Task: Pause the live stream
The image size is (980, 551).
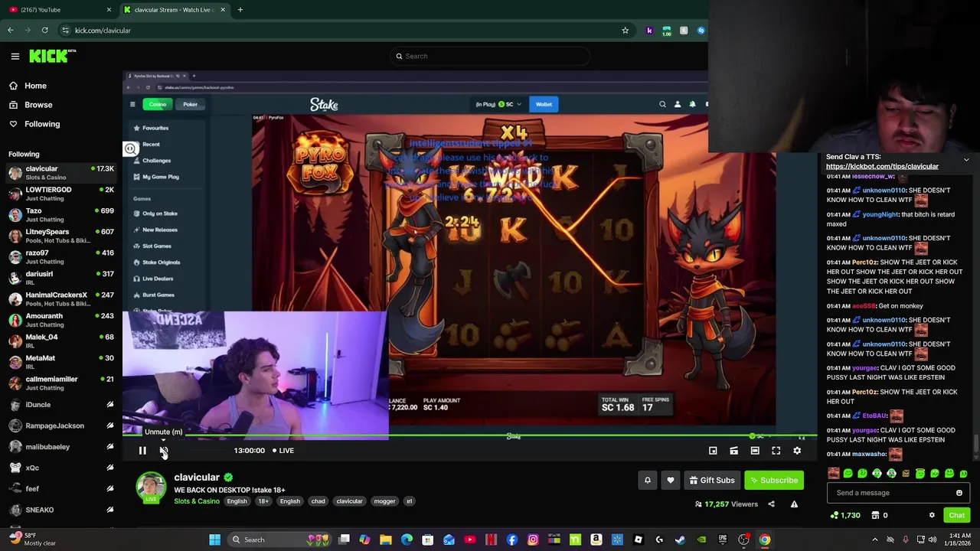Action: (142, 451)
